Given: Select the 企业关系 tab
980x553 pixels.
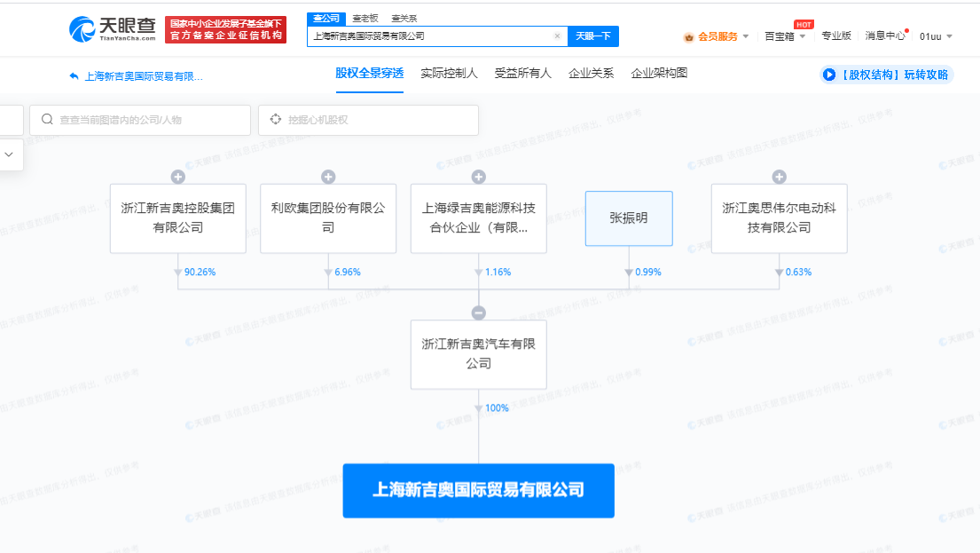Looking at the screenshot, I should [591, 74].
